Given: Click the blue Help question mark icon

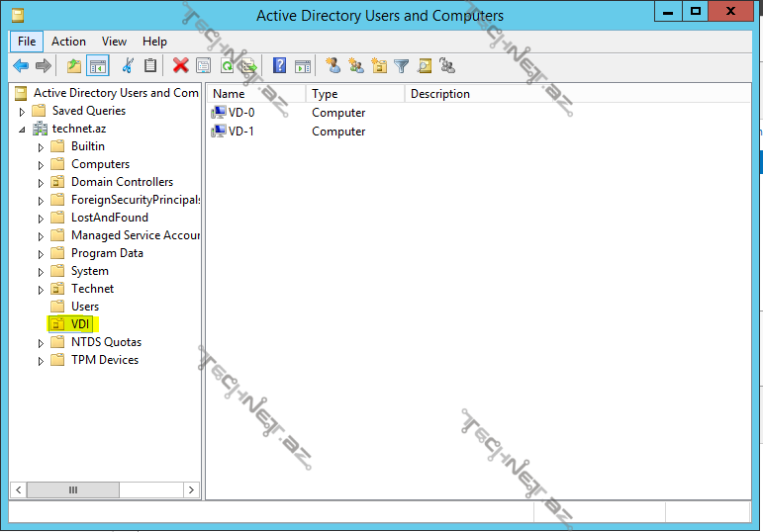Looking at the screenshot, I should [279, 66].
